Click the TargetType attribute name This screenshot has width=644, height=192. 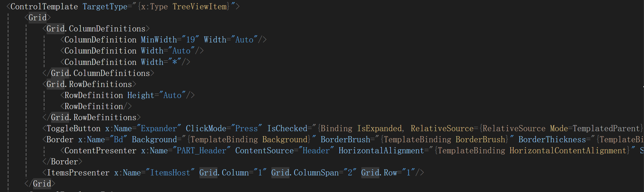coord(105,7)
